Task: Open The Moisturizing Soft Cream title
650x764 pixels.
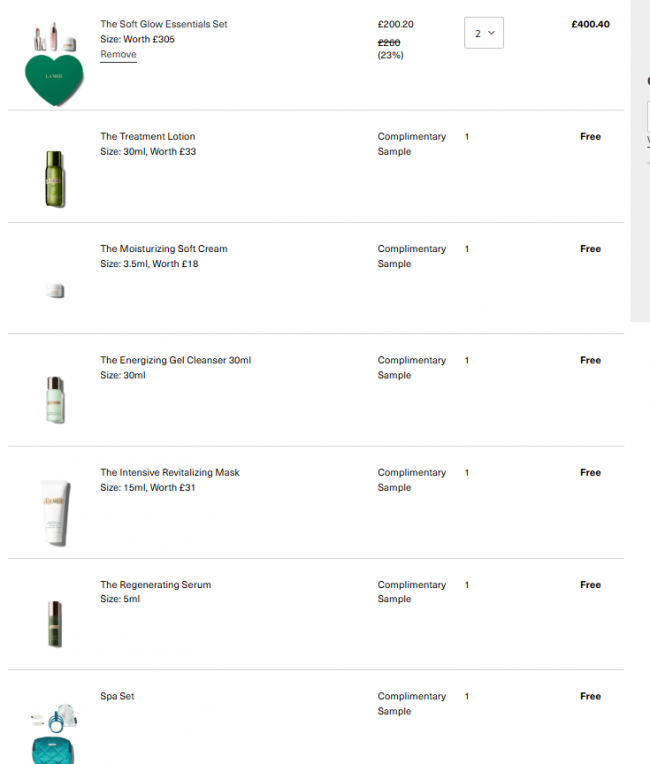Action: pyautogui.click(x=163, y=249)
